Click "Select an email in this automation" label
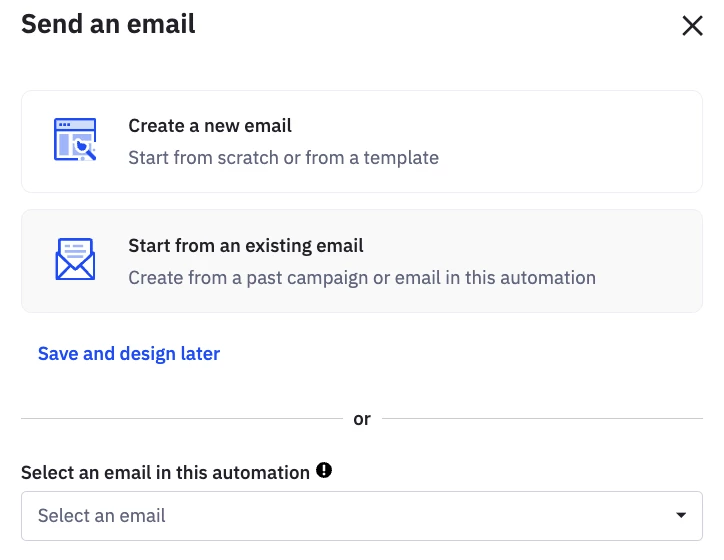 point(165,472)
